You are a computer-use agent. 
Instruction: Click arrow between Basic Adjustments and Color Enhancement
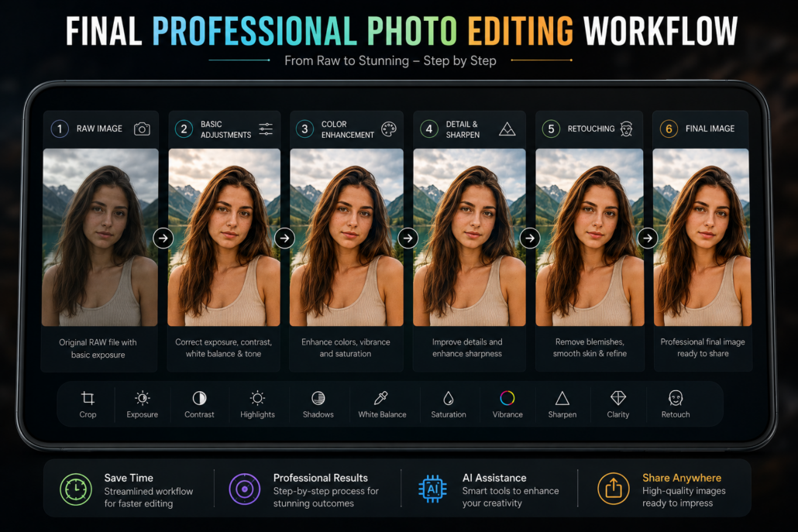[285, 238]
